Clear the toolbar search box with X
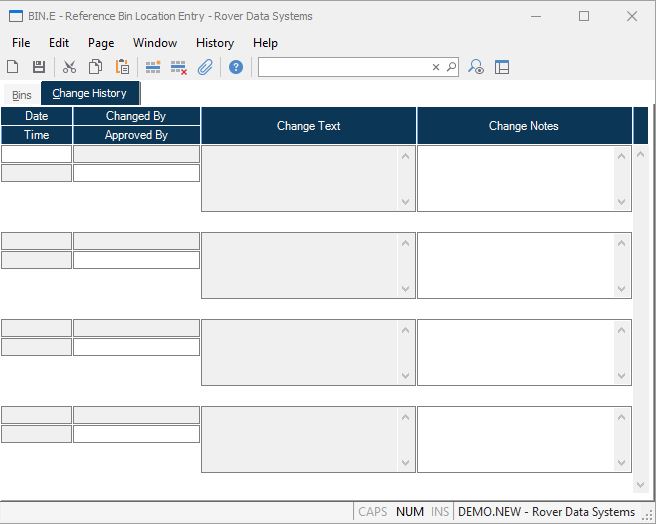This screenshot has width=656, height=524. pyautogui.click(x=436, y=67)
